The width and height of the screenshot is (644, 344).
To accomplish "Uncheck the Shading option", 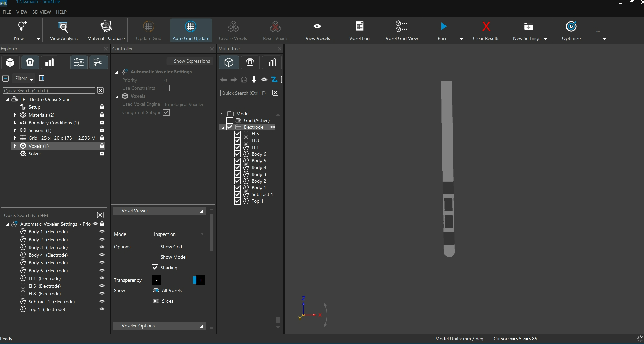I will pos(155,268).
